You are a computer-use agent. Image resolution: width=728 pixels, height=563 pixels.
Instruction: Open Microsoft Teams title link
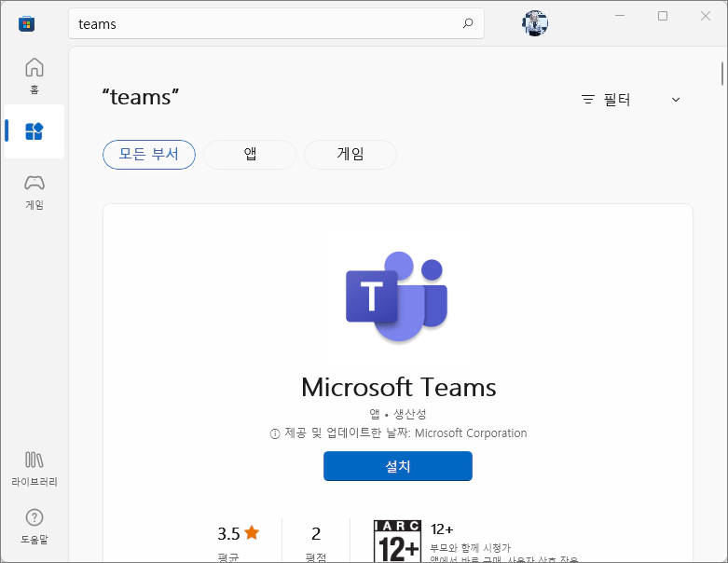click(x=398, y=387)
